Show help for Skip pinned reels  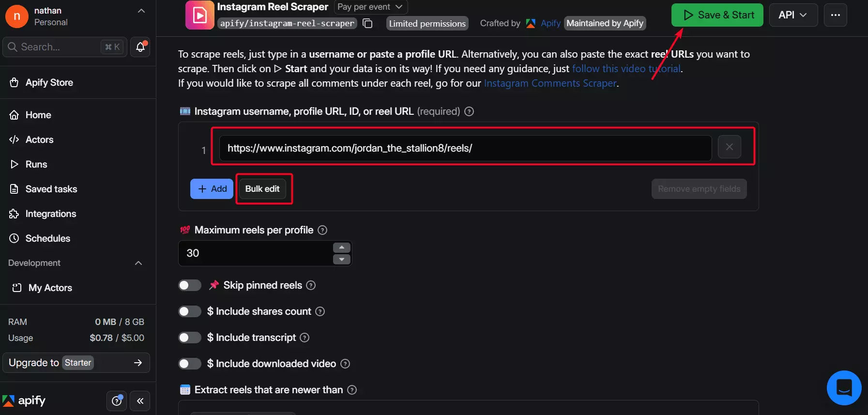coord(311,285)
